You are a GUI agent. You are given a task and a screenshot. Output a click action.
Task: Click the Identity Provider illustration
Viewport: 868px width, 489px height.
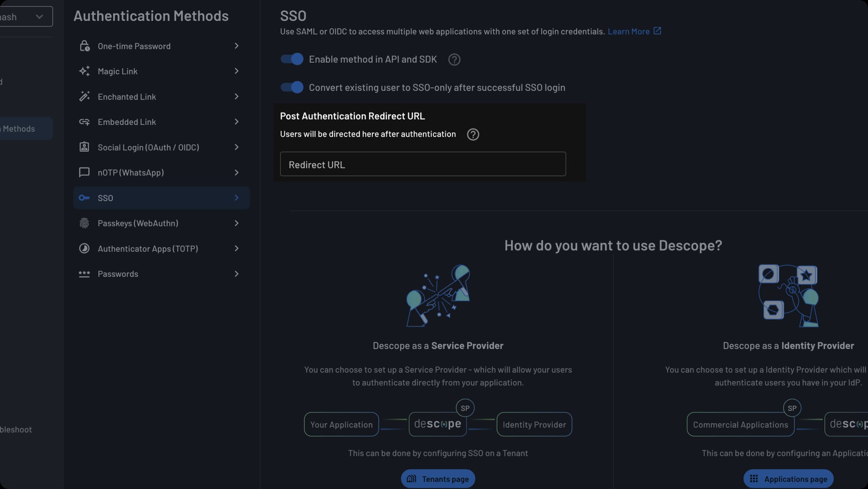(x=789, y=296)
